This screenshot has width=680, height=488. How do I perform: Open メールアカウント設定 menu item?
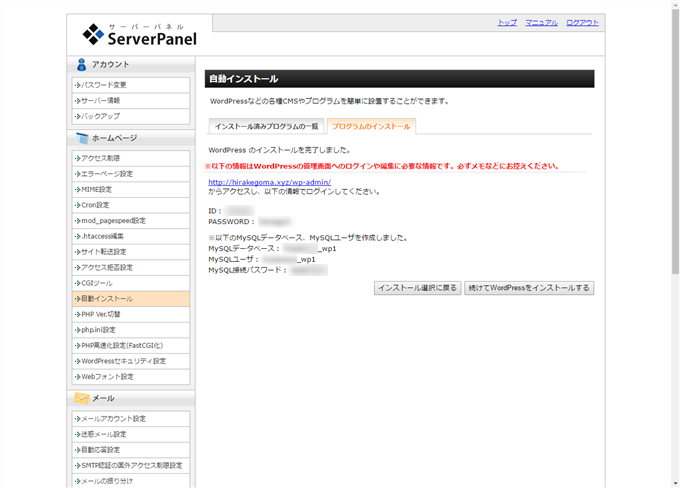[x=113, y=419]
